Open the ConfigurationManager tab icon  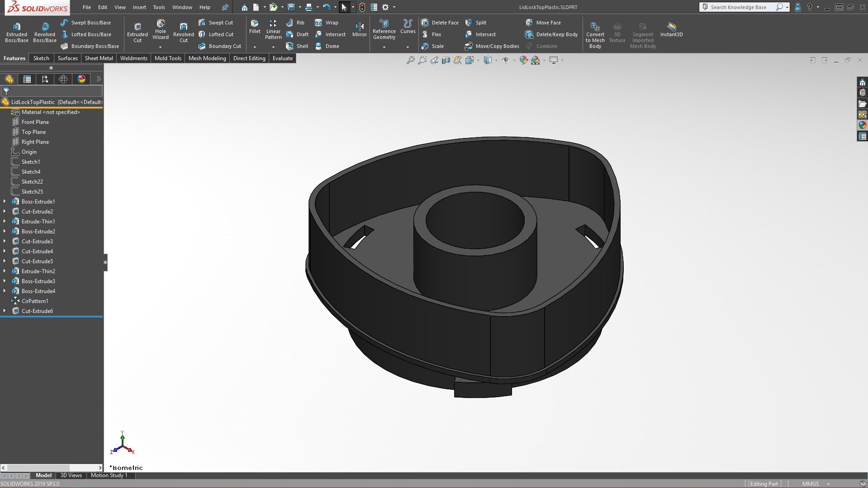click(x=45, y=79)
